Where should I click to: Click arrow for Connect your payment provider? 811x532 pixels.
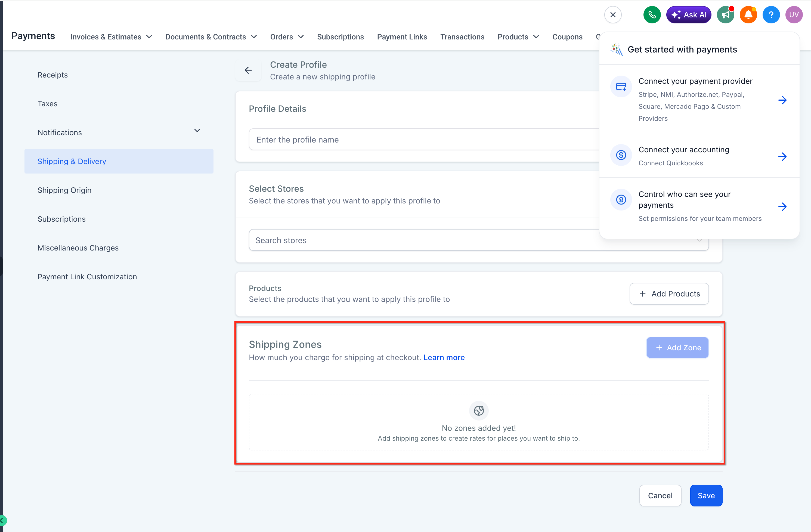pos(782,100)
